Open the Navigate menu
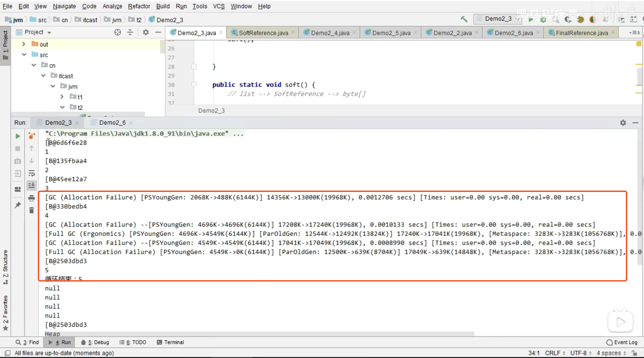The width and height of the screenshot is (644, 358). pyautogui.click(x=64, y=6)
